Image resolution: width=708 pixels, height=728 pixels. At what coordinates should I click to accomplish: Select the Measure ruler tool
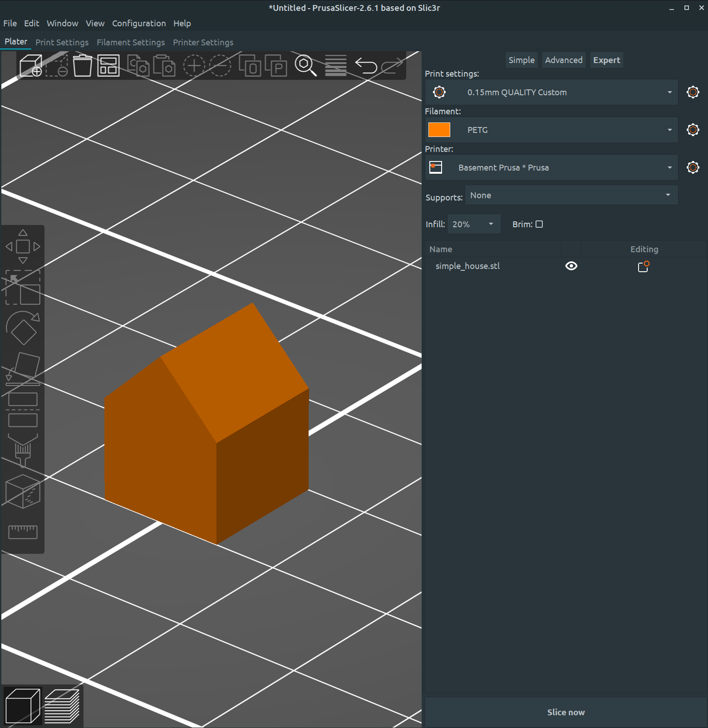[23, 531]
